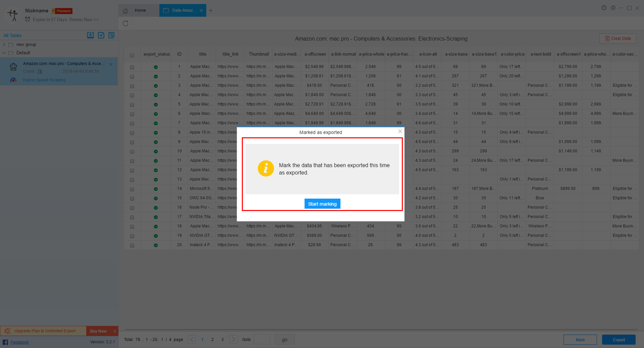This screenshot has width=644, height=348.
Task: Click the horizontal scrollbar of the data table
Action: [381, 329]
